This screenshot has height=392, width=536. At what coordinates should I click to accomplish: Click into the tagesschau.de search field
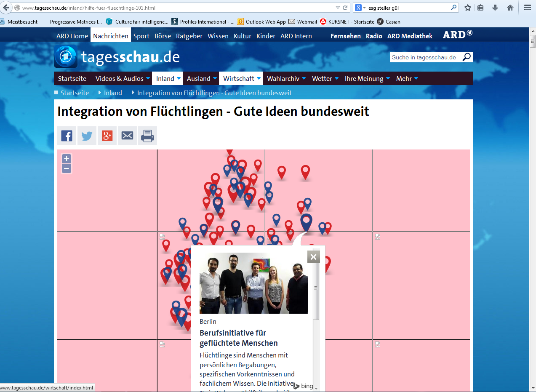click(x=424, y=57)
